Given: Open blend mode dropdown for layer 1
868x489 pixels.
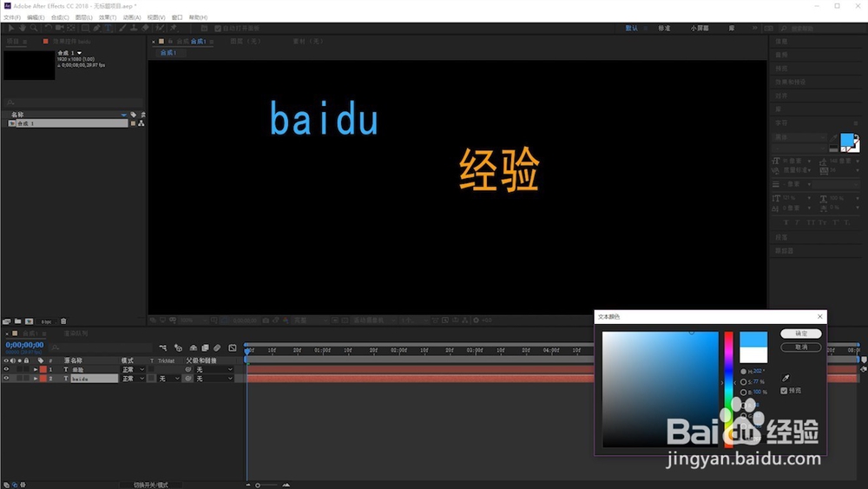Looking at the screenshot, I should point(134,369).
